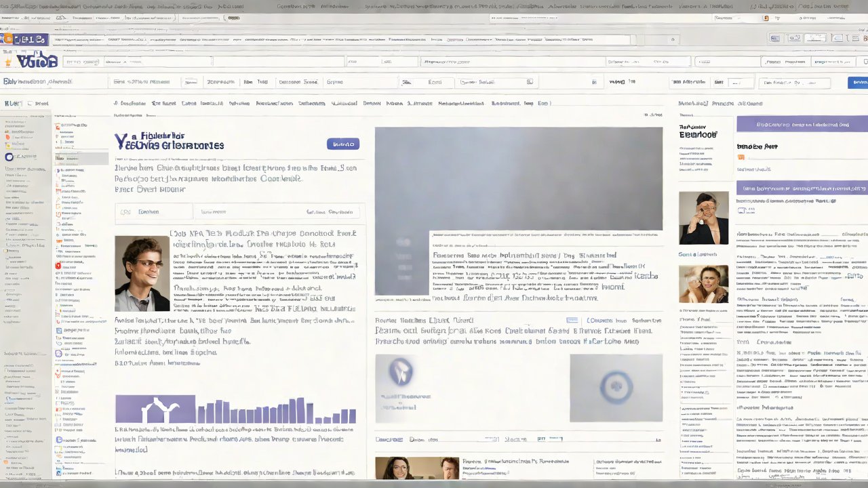The image size is (868, 488).
Task: Click the purple shield icon thumbnail
Action: click(x=400, y=371)
